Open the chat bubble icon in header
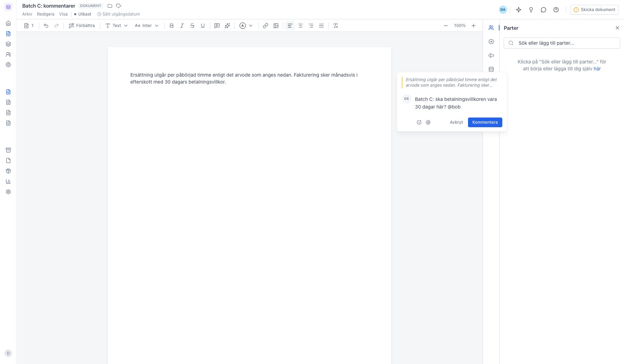 click(x=544, y=10)
